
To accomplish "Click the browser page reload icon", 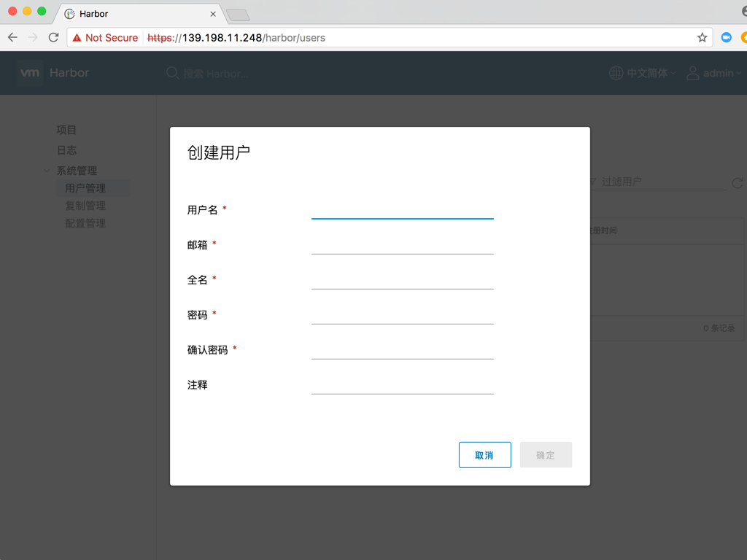I will 53,37.
